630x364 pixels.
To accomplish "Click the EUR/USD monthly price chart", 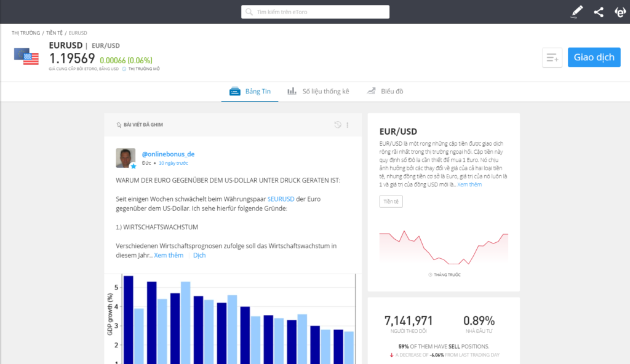I will click(x=444, y=248).
